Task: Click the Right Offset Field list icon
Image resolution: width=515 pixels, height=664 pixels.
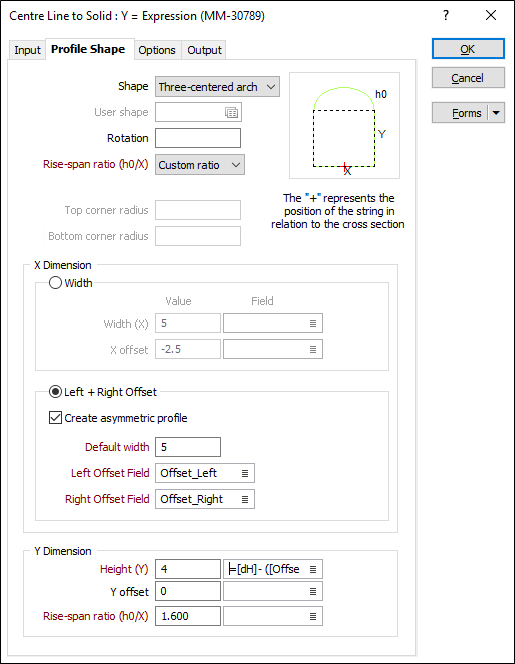Action: (x=245, y=499)
